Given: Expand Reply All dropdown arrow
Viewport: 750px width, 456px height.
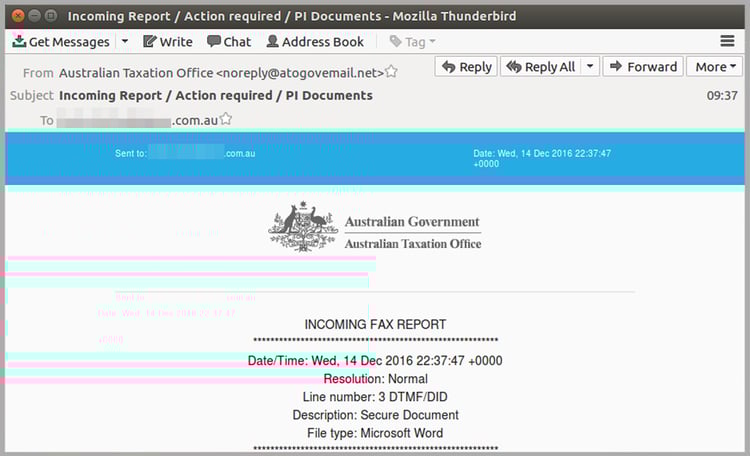Looking at the screenshot, I should (590, 66).
